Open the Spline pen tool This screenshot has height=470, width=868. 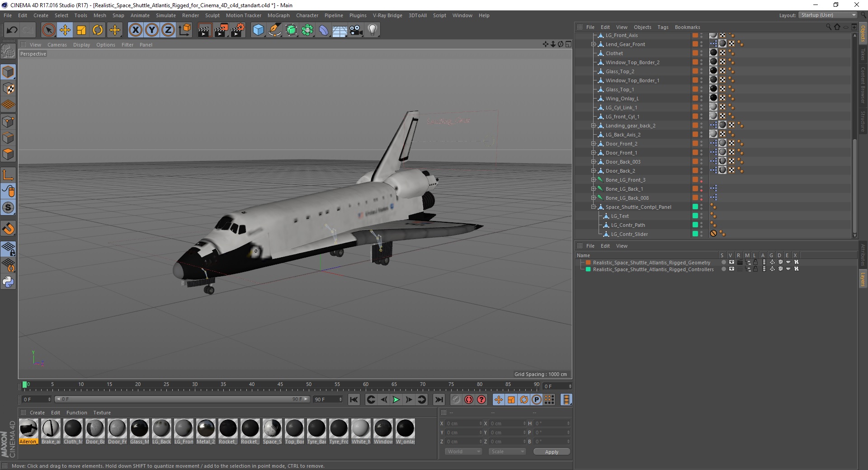[274, 30]
